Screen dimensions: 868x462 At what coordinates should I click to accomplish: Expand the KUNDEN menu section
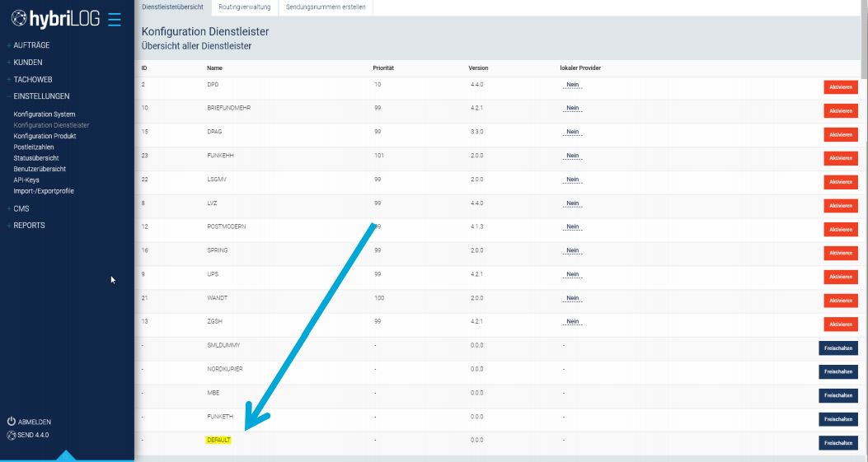click(x=28, y=63)
